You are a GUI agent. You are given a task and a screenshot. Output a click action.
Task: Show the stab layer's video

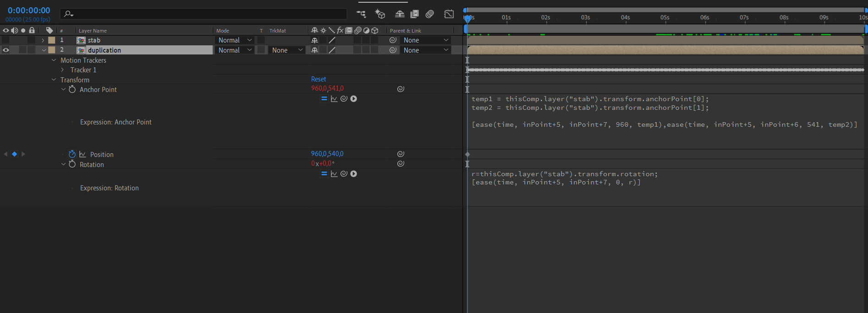tap(6, 40)
